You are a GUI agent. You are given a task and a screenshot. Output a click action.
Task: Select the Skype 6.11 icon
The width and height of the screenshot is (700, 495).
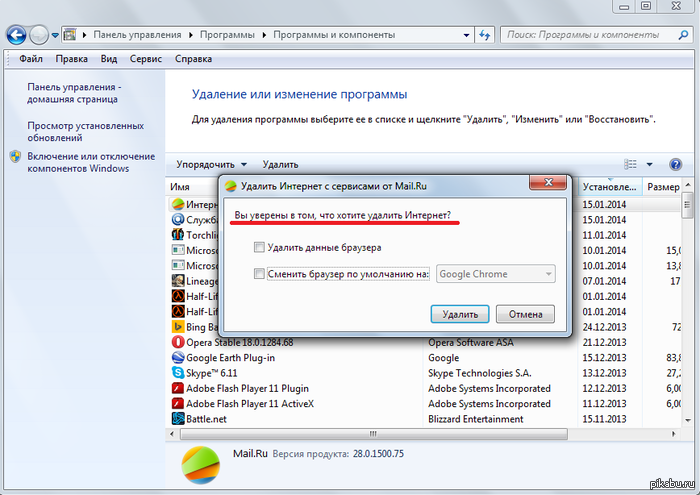[x=178, y=373]
